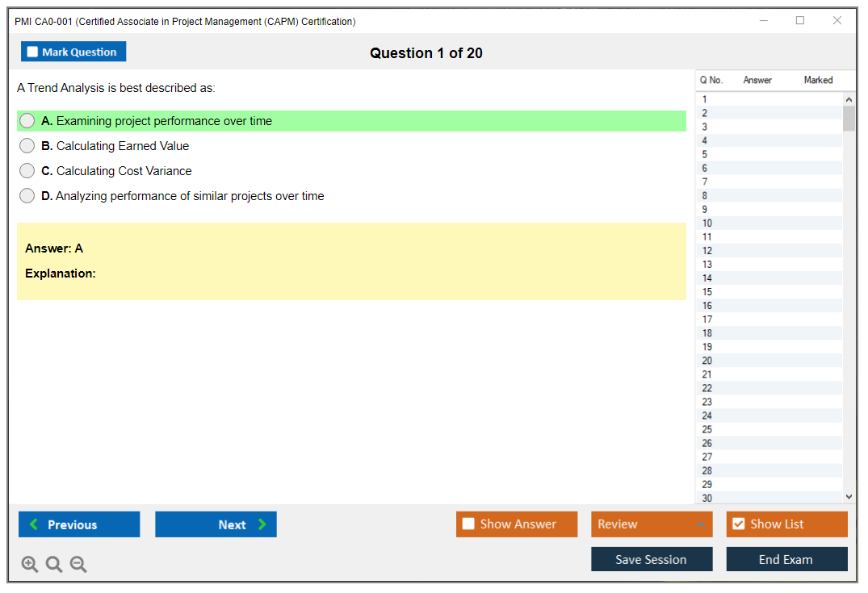Select answer A radio button
This screenshot has width=868, height=593.
tap(27, 121)
